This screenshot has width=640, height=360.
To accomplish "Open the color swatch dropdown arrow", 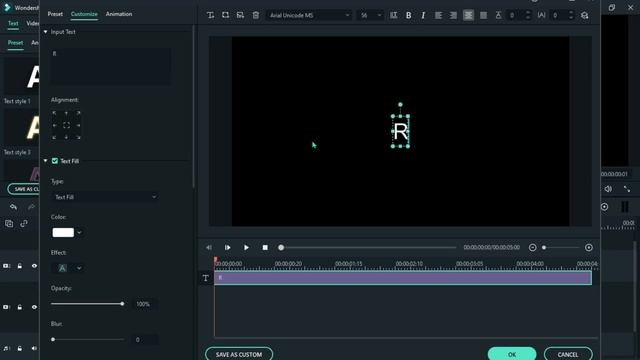I will click(x=79, y=233).
